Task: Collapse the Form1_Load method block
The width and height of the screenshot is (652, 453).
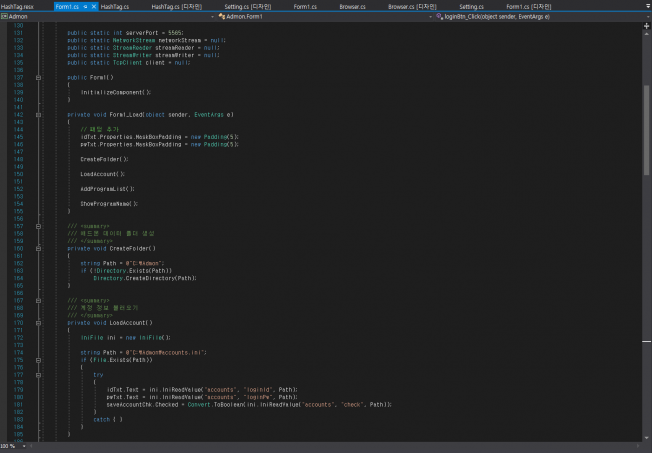Action: click(x=38, y=115)
